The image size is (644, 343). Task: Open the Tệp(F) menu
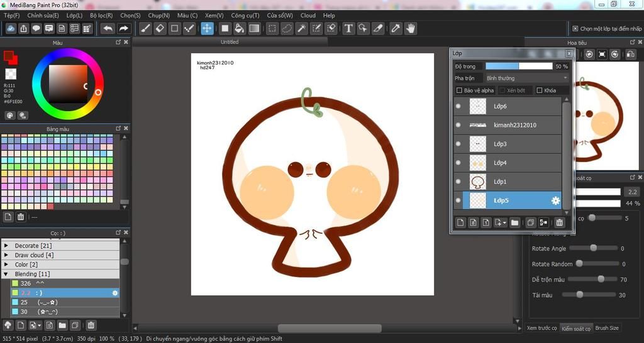(x=11, y=16)
